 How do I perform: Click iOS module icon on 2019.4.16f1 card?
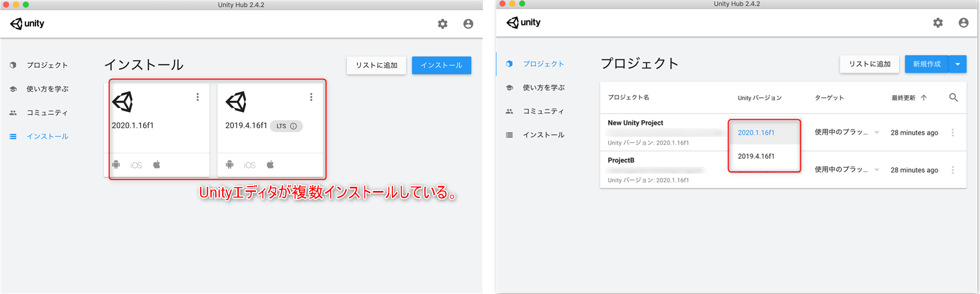pyautogui.click(x=250, y=165)
